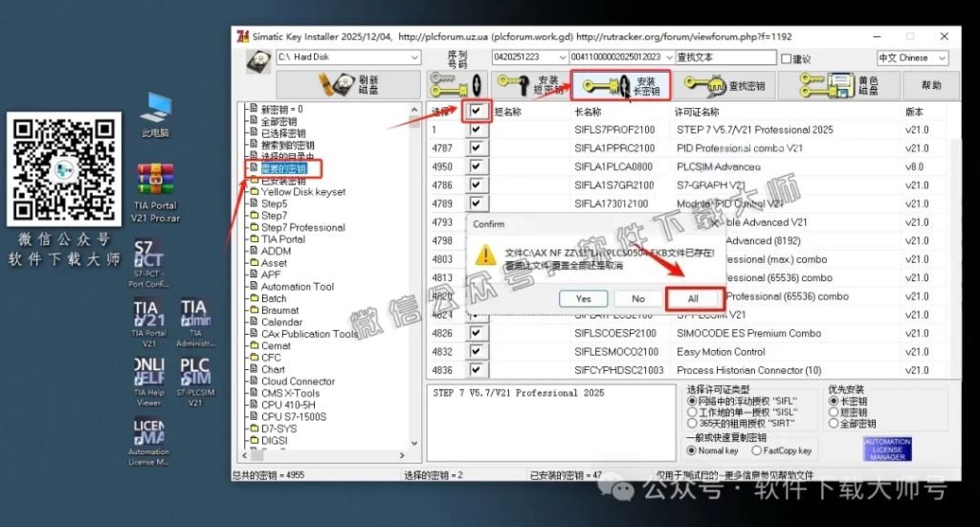The image size is (980, 527).
Task: Open S7-PCT Port Config desktop shortcut
Action: 148,264
